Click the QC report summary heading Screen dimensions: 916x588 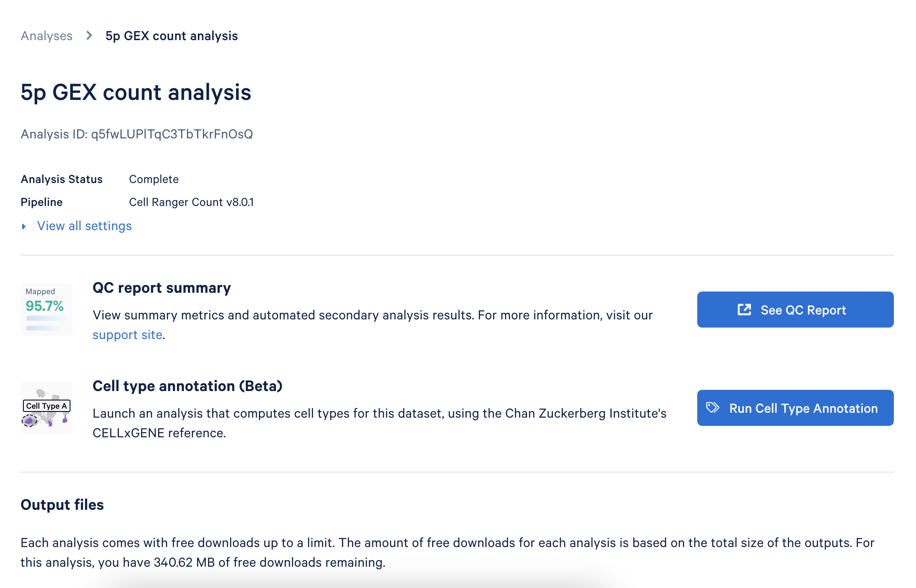pyautogui.click(x=161, y=288)
